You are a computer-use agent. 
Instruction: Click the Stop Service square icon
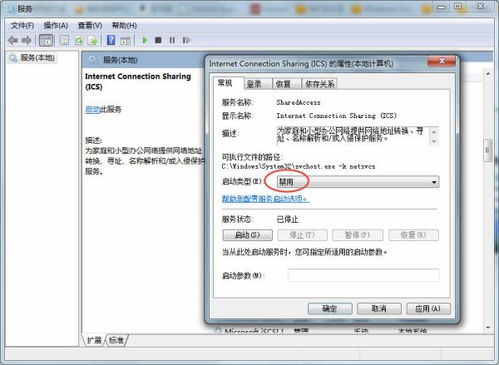click(x=158, y=40)
